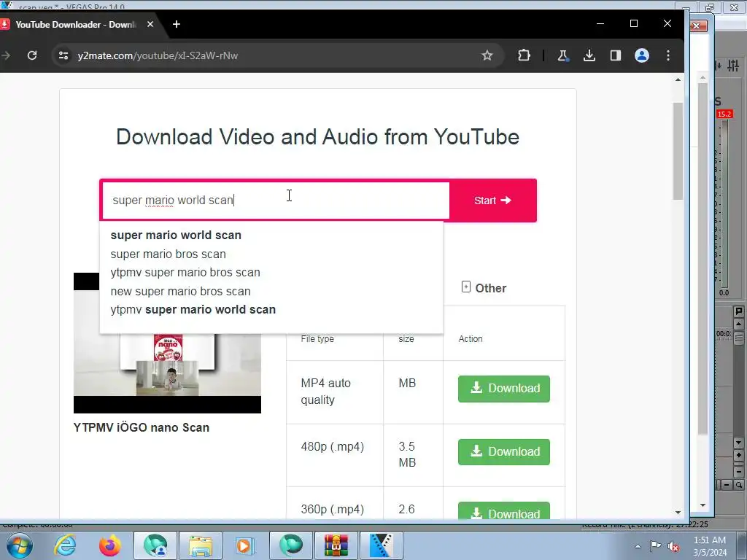The height and width of the screenshot is (560, 747).
Task: Switch to the Other tab
Action: click(484, 288)
